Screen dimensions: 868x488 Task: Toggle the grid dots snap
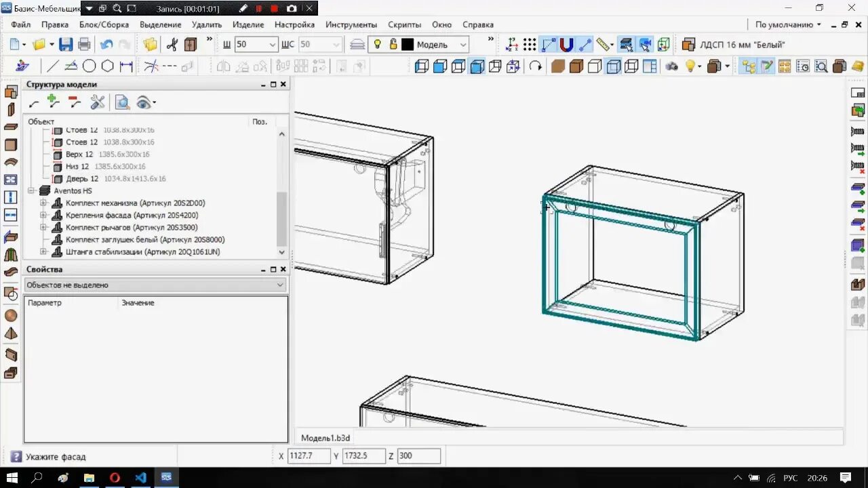pos(530,45)
